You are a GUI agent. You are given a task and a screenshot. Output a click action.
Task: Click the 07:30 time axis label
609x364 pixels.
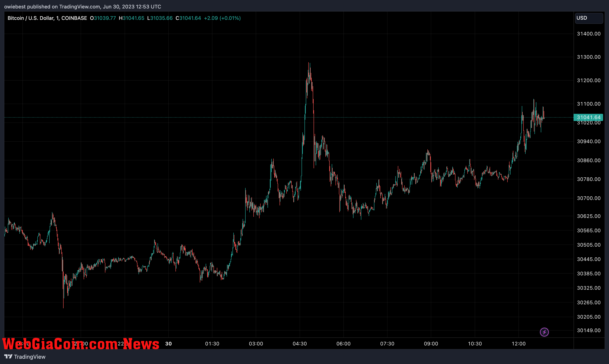coord(387,344)
